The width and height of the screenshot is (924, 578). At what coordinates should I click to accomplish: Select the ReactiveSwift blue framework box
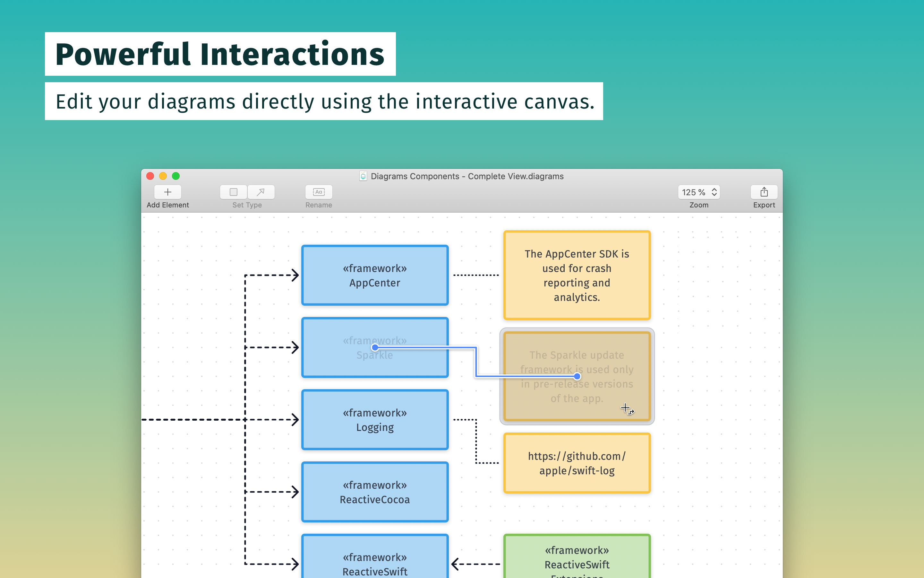click(x=374, y=556)
